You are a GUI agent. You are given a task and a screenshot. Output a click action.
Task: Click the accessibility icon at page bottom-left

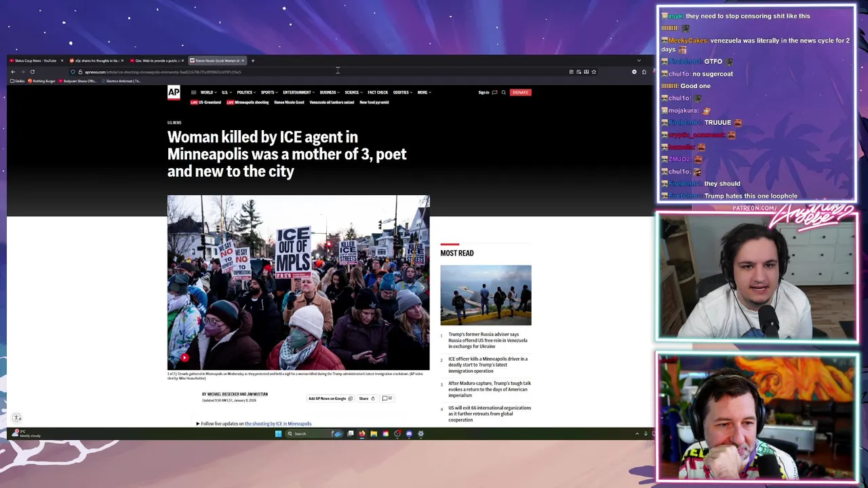point(17,418)
